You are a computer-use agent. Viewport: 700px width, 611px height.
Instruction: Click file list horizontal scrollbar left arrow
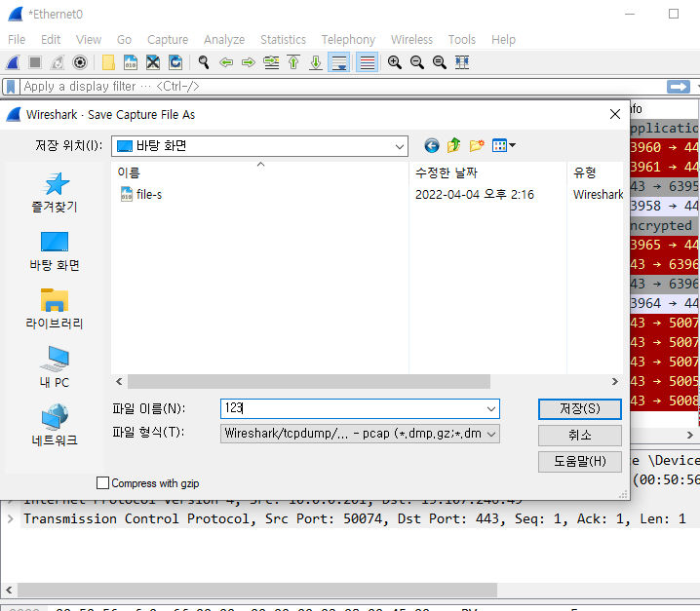pos(119,382)
